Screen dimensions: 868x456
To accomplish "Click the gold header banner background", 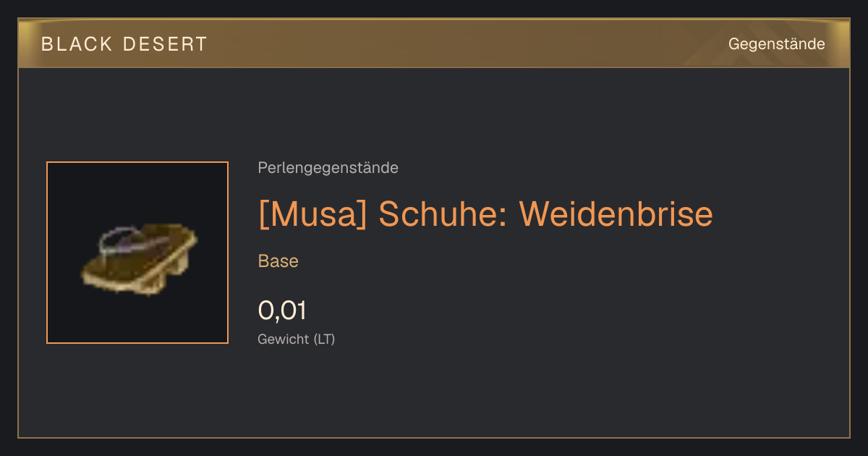I will point(434,43).
